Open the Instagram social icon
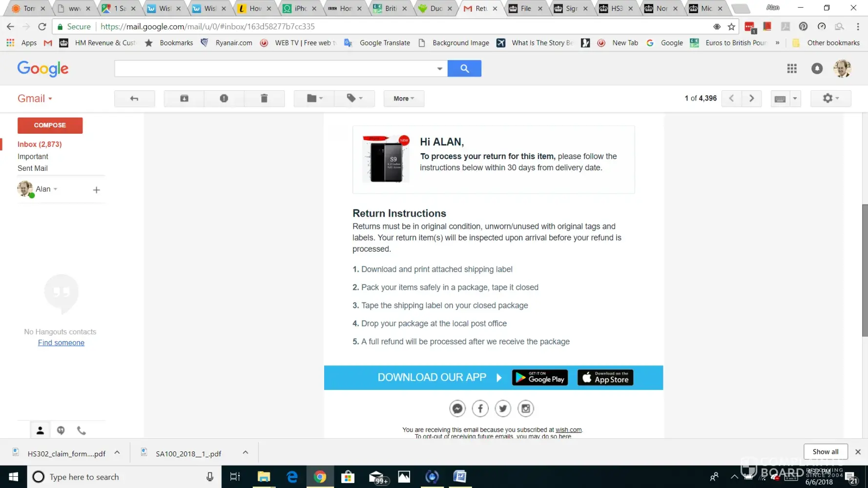 [x=526, y=408]
